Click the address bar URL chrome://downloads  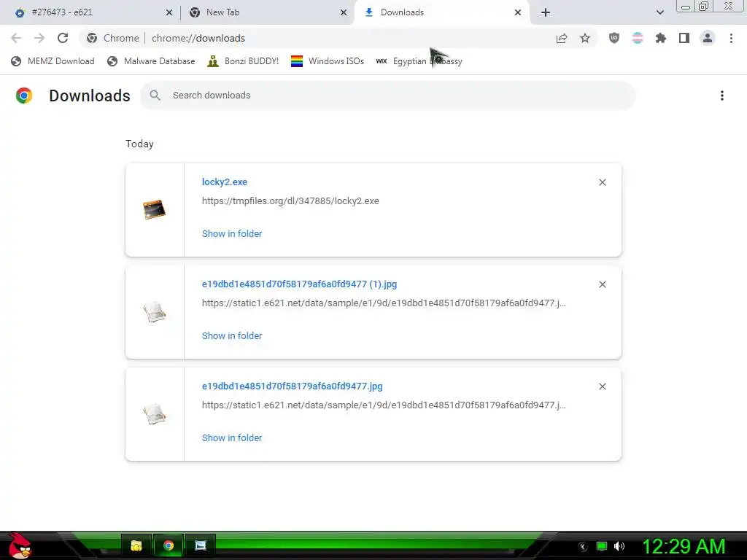[198, 38]
